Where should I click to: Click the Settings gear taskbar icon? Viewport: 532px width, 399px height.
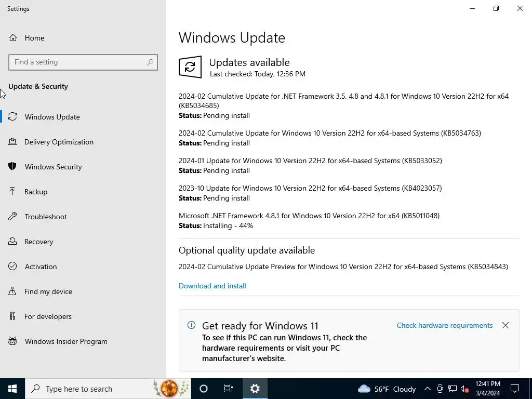255,389
